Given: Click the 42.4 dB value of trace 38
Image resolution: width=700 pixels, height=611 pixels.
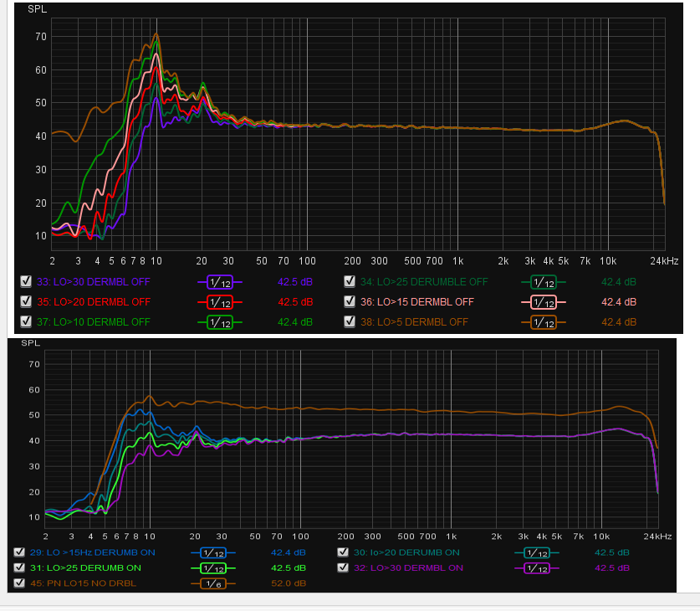Looking at the screenshot, I should pyautogui.click(x=619, y=322).
